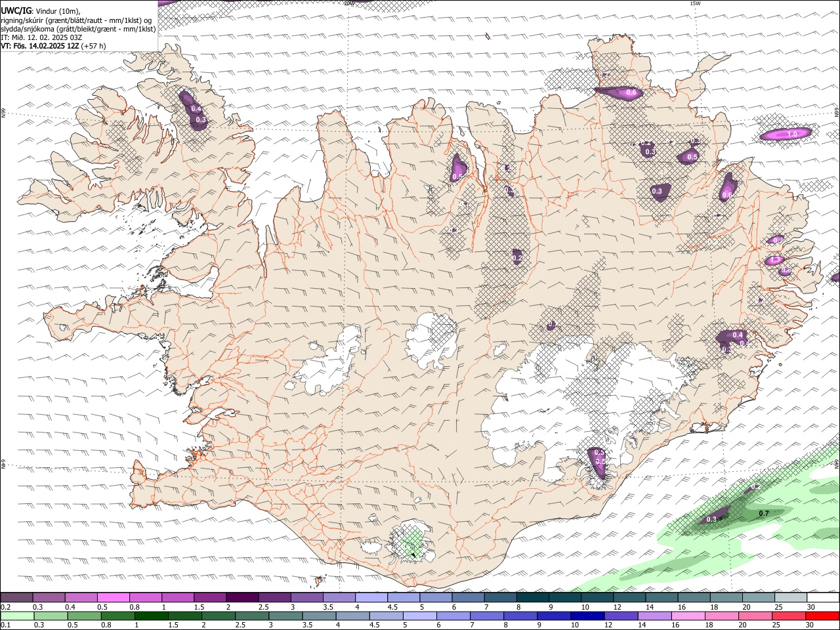Screen dimensions: 840x630
Task: Click the '4.5' number under the upper legend row
Action: 392,607
